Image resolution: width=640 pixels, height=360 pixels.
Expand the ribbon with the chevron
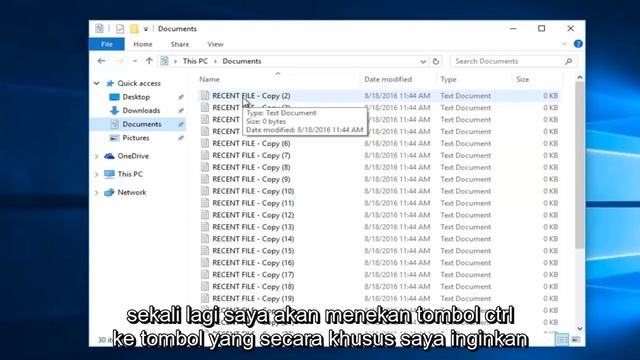(564, 44)
